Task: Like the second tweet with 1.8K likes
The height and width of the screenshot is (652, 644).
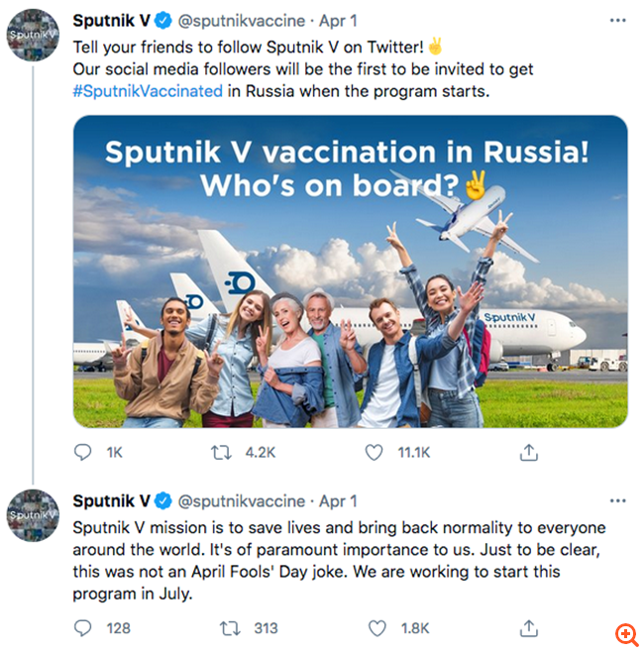Action: click(376, 628)
